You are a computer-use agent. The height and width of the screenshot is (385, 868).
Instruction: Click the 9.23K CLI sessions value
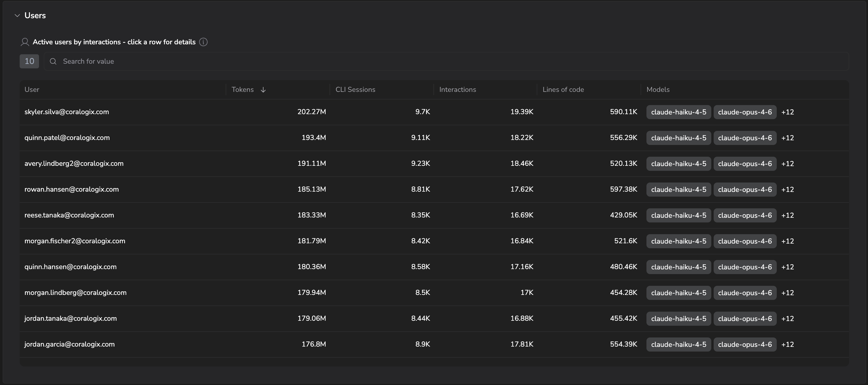pyautogui.click(x=421, y=163)
